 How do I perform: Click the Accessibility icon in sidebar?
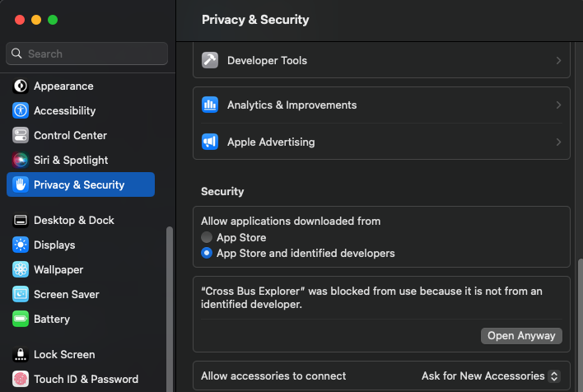click(21, 111)
